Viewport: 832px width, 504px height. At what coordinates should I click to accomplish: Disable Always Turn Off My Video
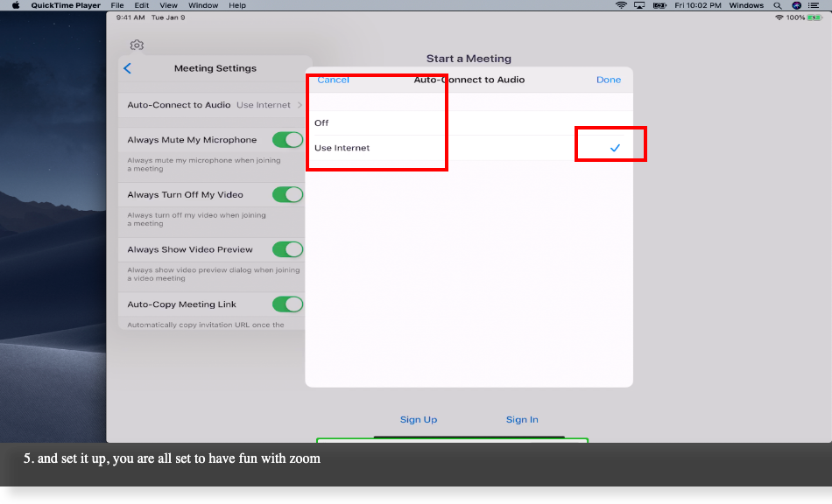[x=289, y=194]
